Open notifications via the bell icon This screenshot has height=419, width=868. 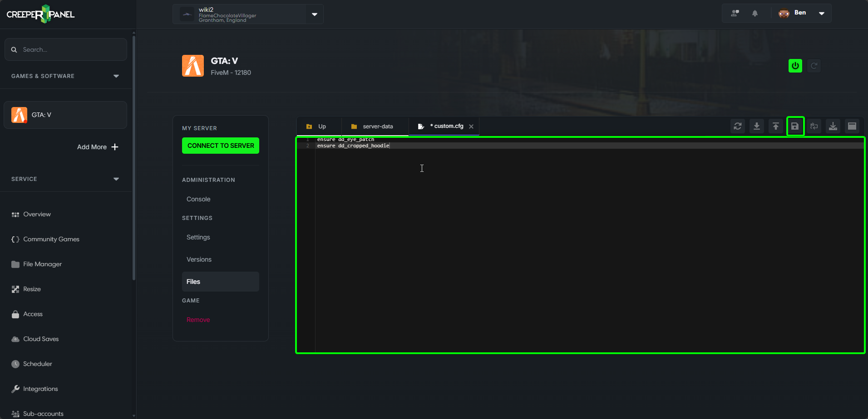[755, 13]
